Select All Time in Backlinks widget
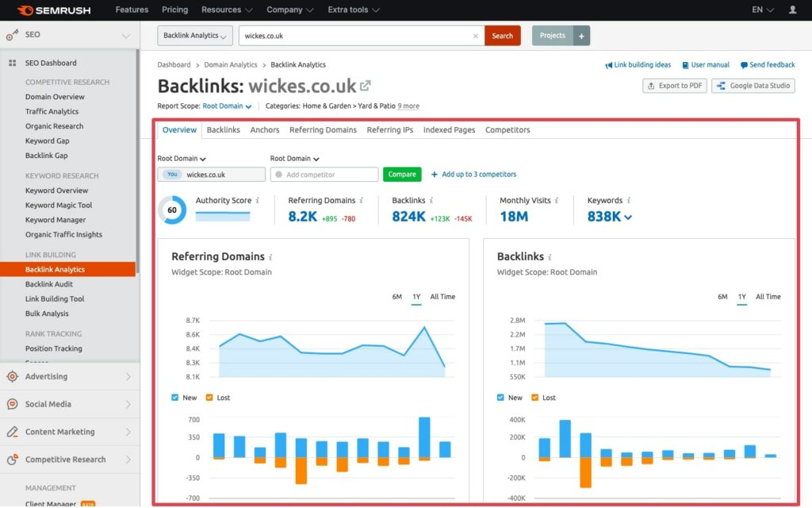Image resolution: width=812 pixels, height=508 pixels. 768,297
